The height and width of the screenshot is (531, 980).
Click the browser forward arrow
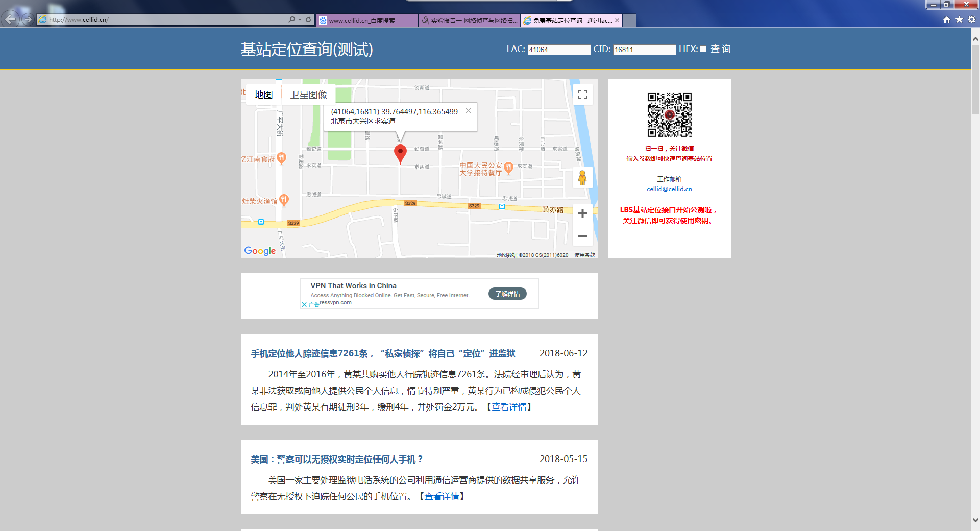28,19
